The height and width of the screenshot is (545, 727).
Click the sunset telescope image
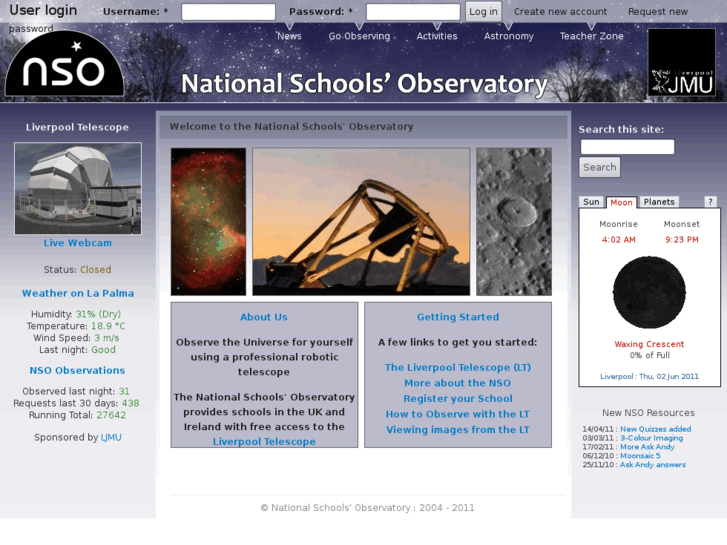pos(361,222)
